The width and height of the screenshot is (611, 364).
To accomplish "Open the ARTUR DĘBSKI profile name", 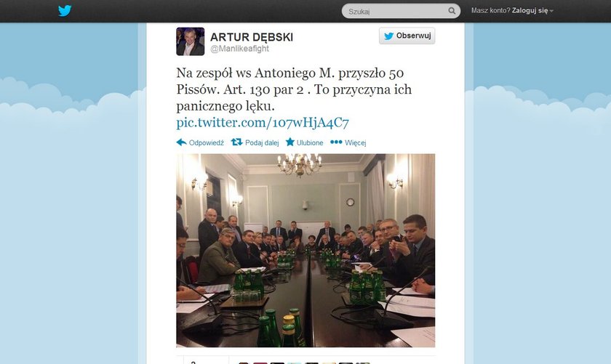I will tap(252, 37).
